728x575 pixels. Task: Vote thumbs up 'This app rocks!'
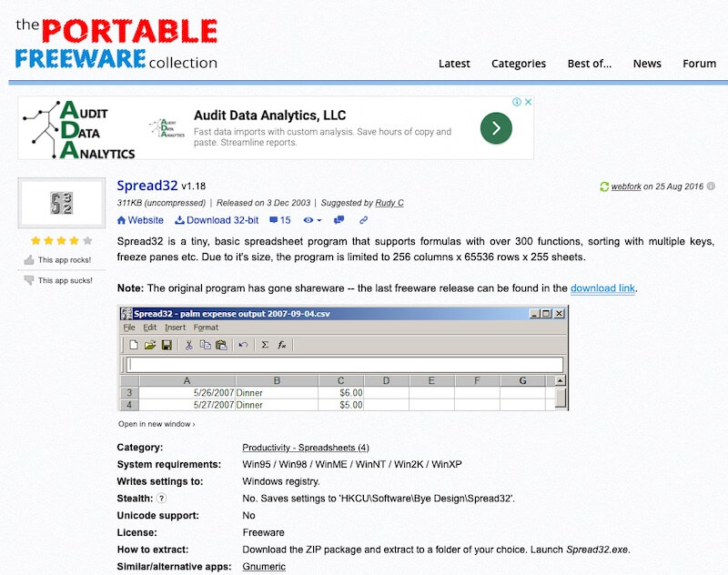click(x=57, y=260)
